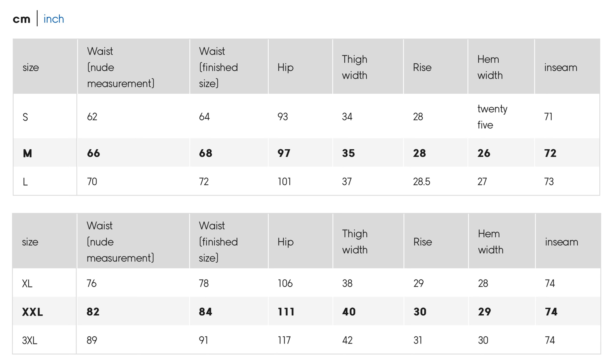Select inseam value 71 for size S

(548, 117)
